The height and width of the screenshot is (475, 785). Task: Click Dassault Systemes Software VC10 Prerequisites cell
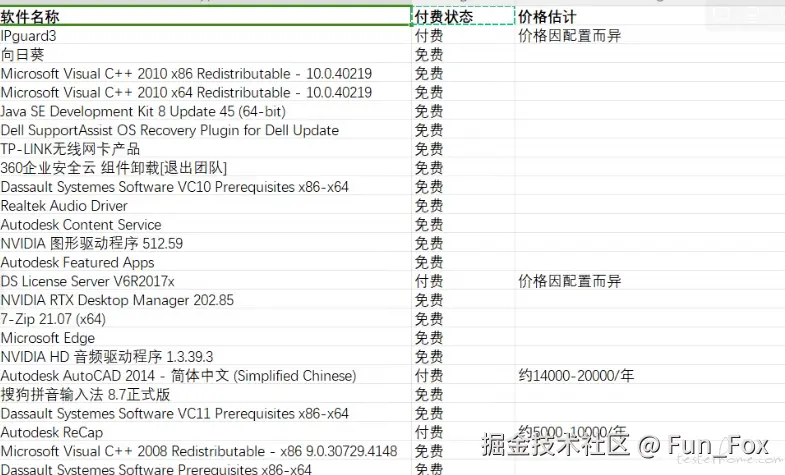(x=205, y=187)
